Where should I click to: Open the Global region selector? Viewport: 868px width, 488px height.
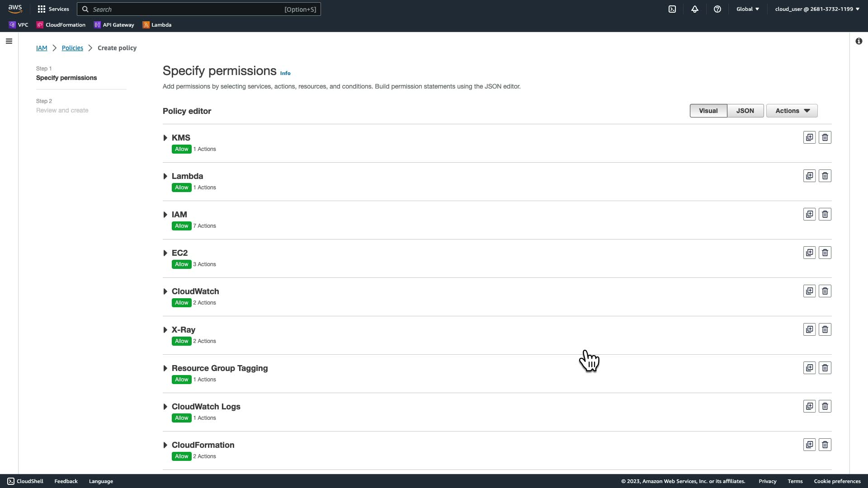[x=748, y=9]
